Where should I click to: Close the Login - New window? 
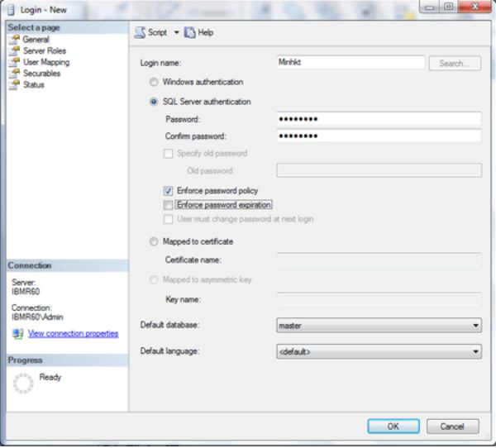click(475, 7)
